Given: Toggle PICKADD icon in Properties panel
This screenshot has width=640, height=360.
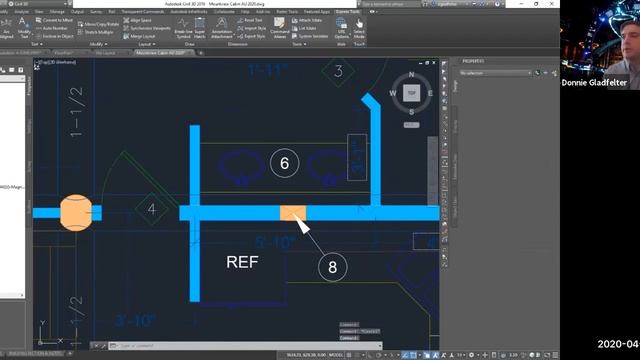Looking at the screenshot, I should coord(537,73).
